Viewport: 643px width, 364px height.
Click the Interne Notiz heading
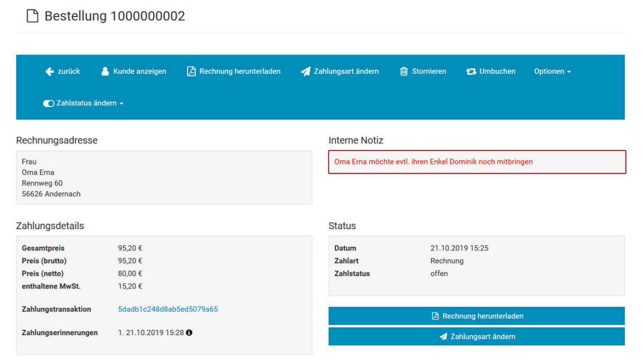tap(356, 141)
